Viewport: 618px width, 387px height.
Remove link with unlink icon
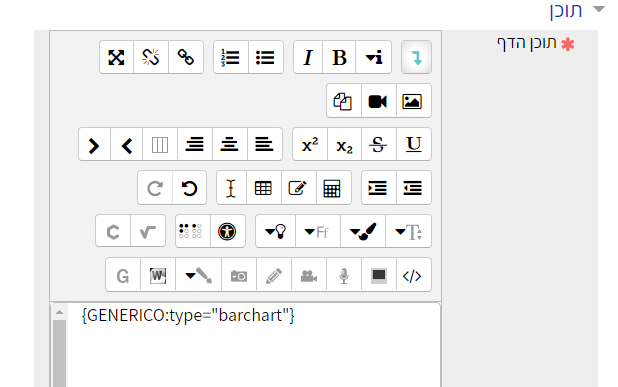tap(151, 57)
